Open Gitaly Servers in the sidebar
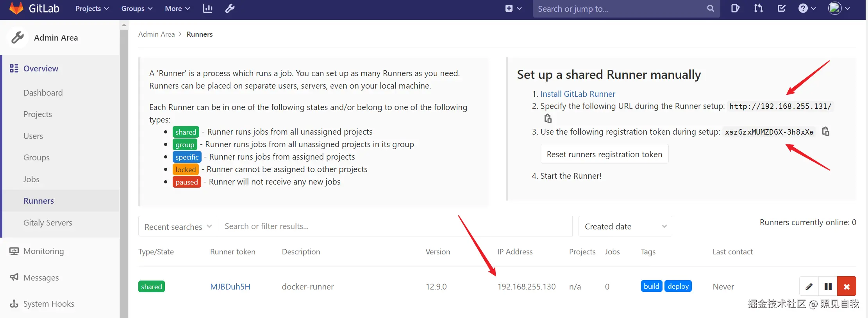Viewport: 868px width, 318px height. (x=48, y=223)
